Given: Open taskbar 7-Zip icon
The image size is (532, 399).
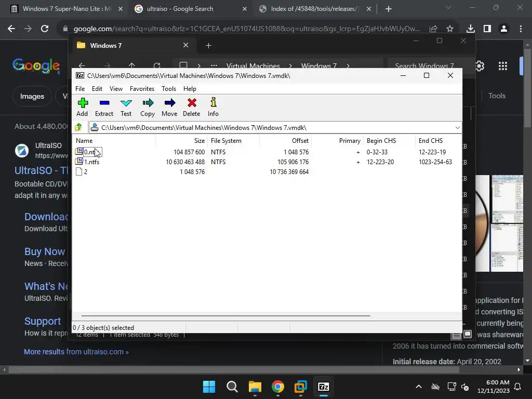Looking at the screenshot, I should [324, 387].
